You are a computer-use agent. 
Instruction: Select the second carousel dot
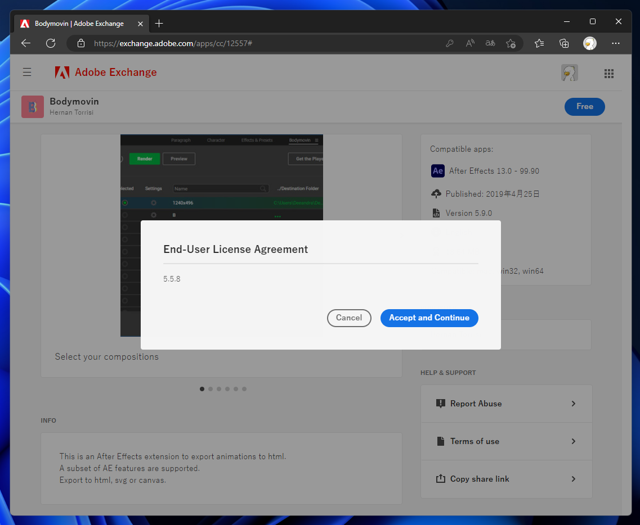[x=211, y=389]
